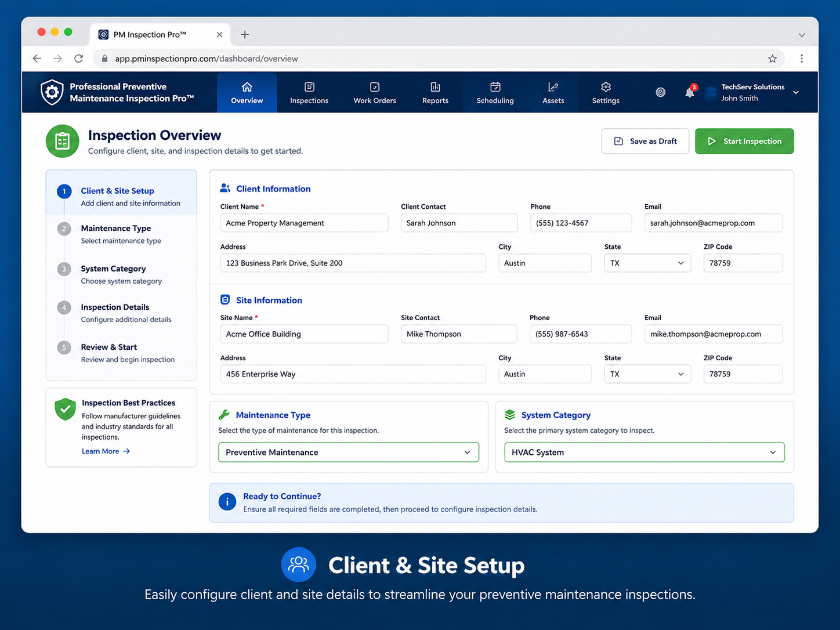
Task: Open the Scheduling nav tab
Action: click(495, 92)
